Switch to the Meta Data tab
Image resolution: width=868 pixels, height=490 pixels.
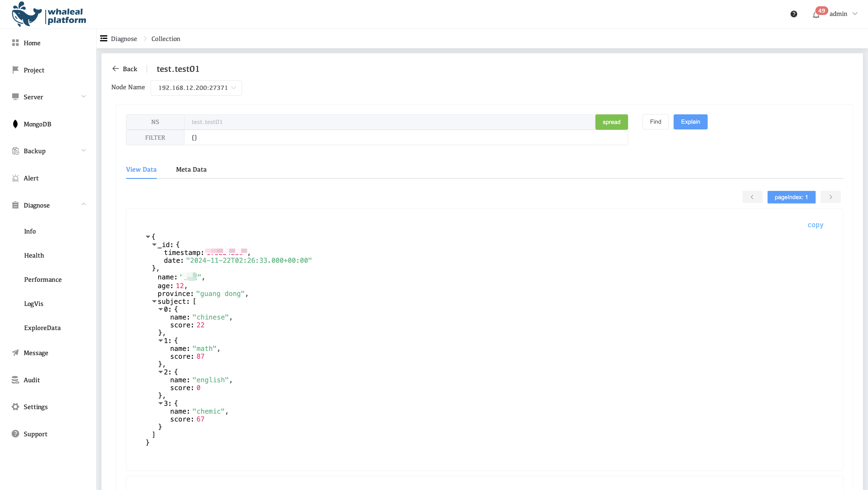[x=191, y=169]
